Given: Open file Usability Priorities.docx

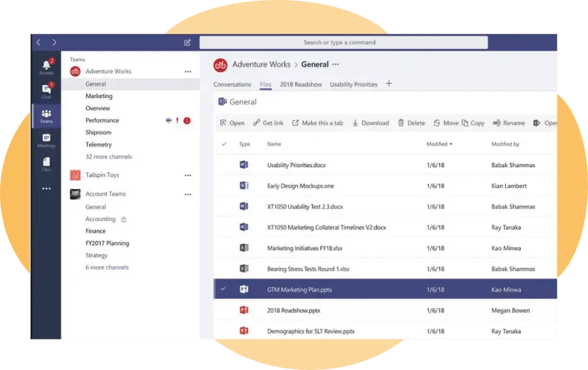Looking at the screenshot, I should point(296,165).
